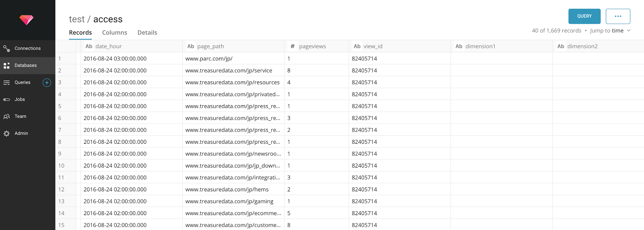Select the www.treasuredata.com/jp/custome... cell
This screenshot has height=230, width=644.
233,225
